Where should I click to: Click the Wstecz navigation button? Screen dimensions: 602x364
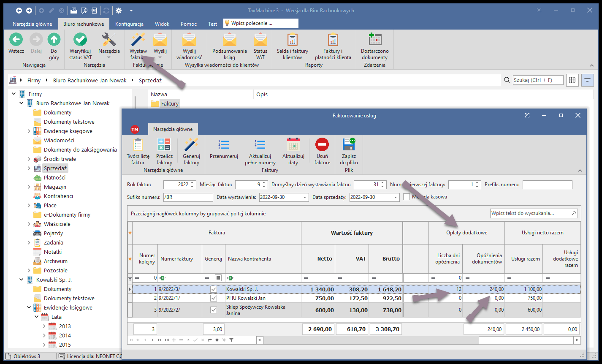click(x=16, y=41)
